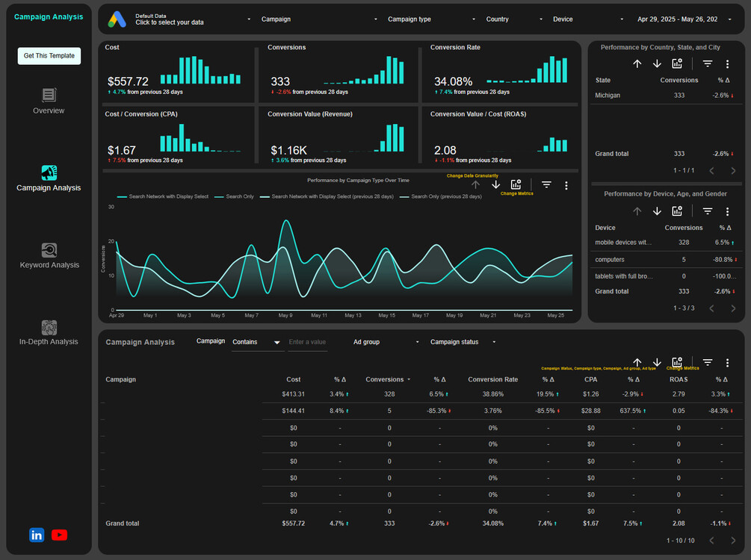This screenshot has height=560, width=751.
Task: Click the Overview page icon
Action: coord(49,95)
